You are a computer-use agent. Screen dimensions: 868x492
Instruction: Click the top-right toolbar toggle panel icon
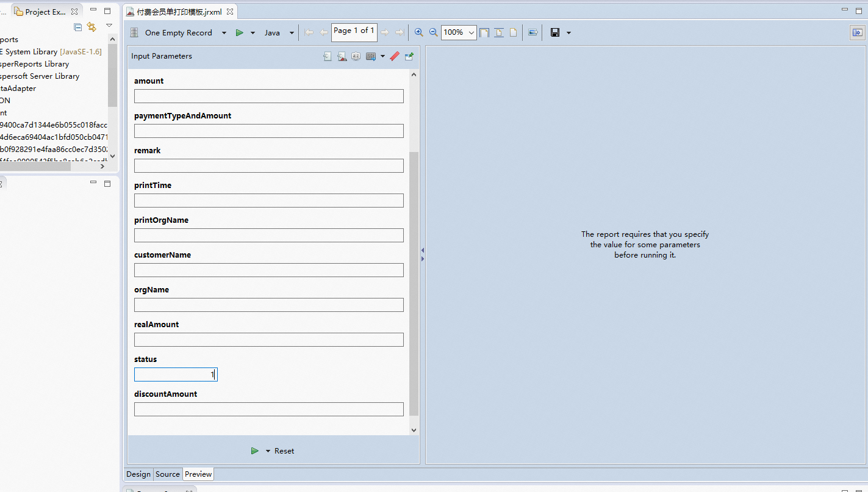[x=857, y=33]
